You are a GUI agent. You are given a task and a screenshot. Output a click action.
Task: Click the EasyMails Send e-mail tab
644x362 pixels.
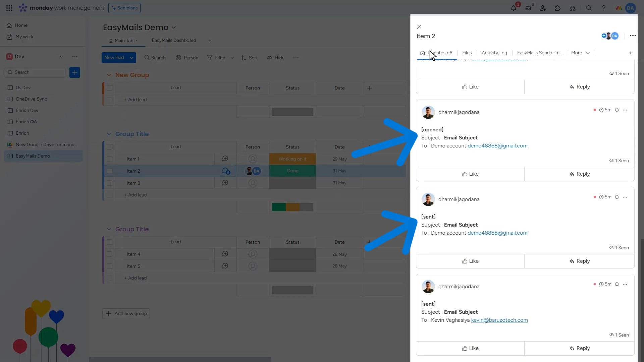tap(539, 53)
